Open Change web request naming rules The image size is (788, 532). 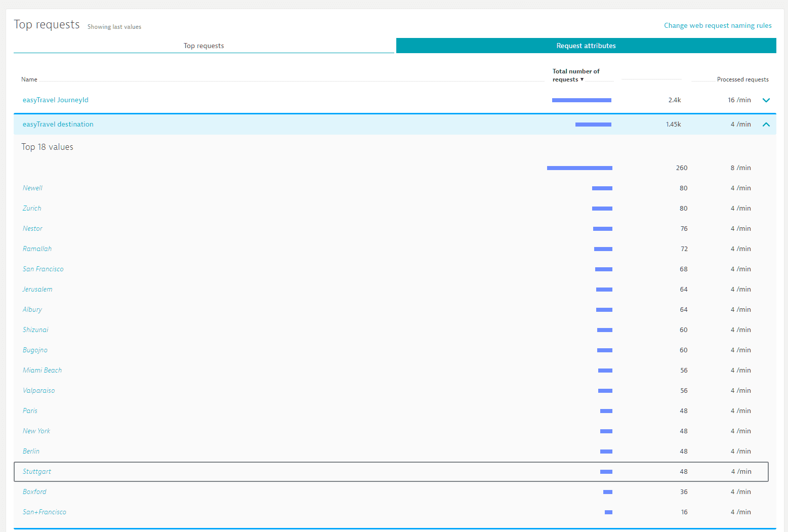click(718, 25)
